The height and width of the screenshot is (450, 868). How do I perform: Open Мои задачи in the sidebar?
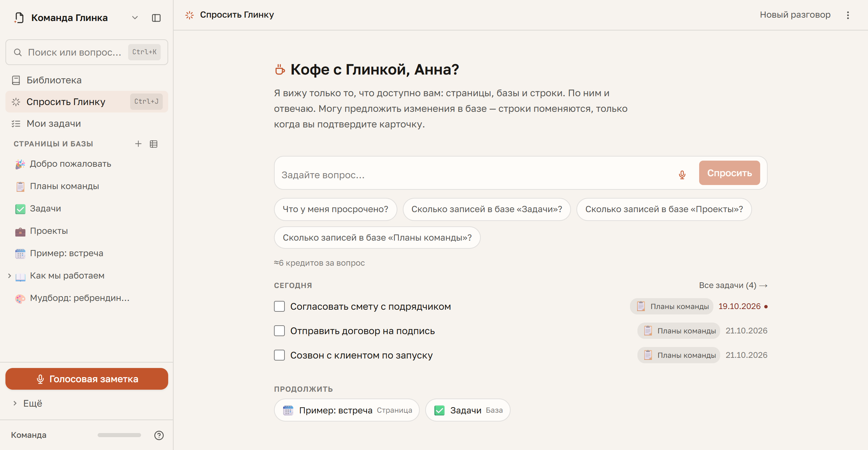pyautogui.click(x=87, y=123)
